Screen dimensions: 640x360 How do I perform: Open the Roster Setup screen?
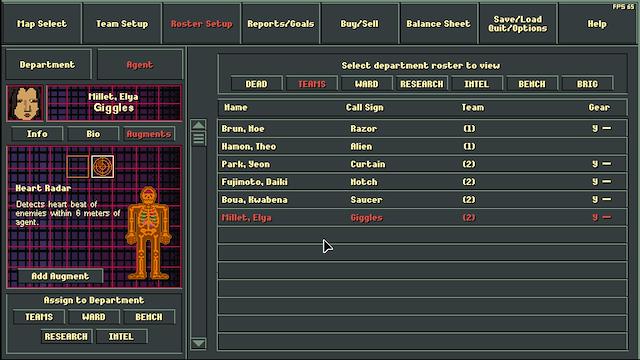click(201, 24)
